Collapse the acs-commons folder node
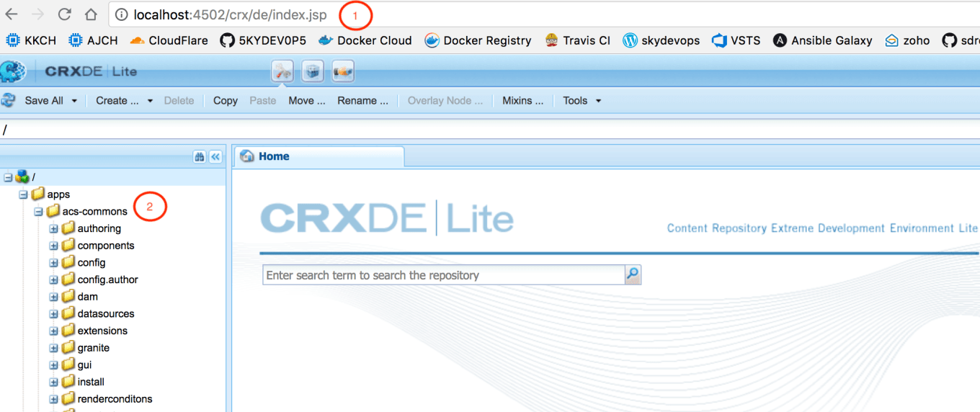980x412 pixels. 38,212
